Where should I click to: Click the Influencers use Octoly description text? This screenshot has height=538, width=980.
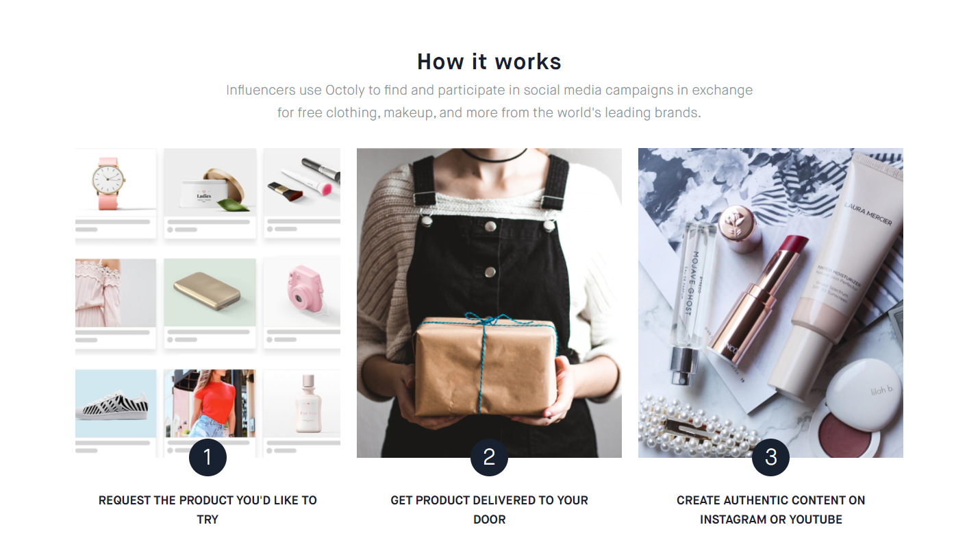point(489,101)
